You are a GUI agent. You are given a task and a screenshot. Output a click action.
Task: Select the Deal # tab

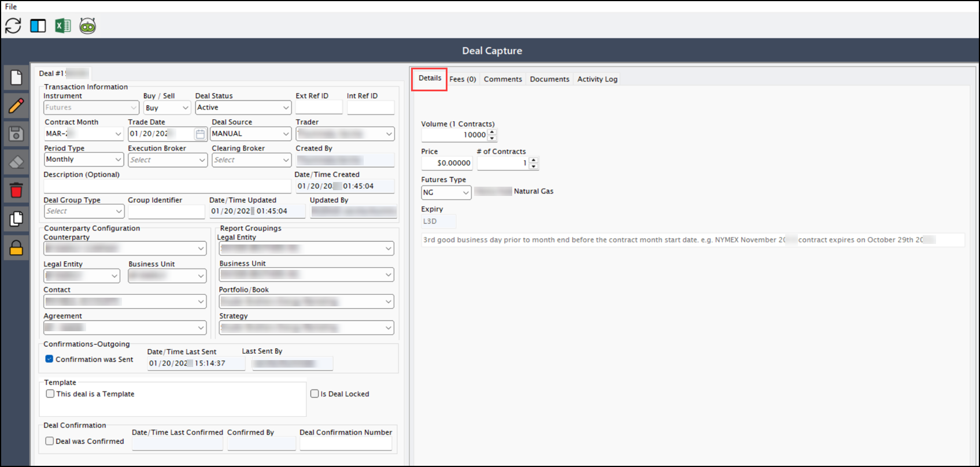pyautogui.click(x=64, y=73)
